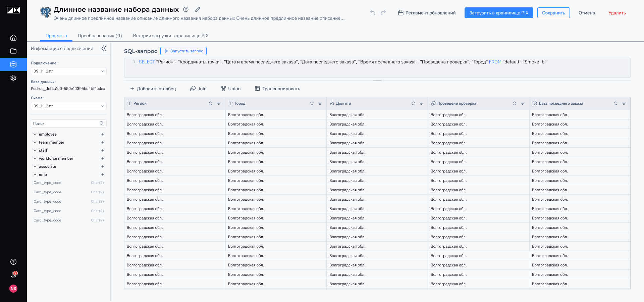
Task: Toggle sort on Долгота column
Action: pyautogui.click(x=413, y=103)
